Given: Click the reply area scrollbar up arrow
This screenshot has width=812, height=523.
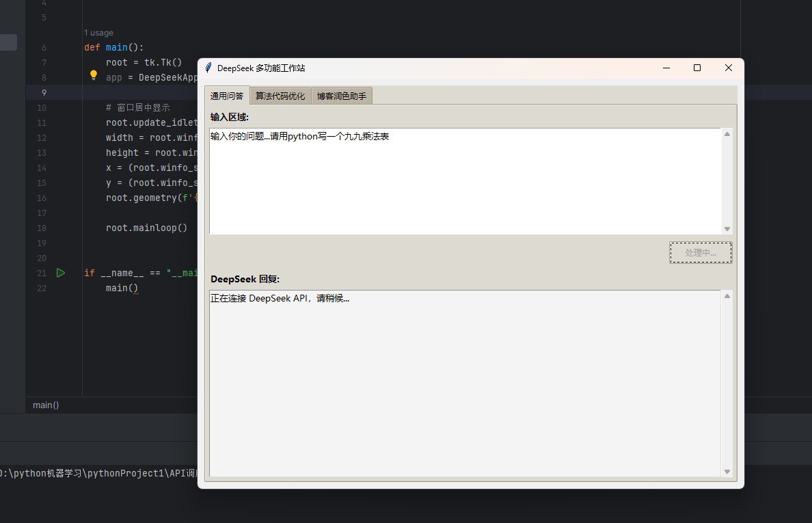Looking at the screenshot, I should [727, 296].
